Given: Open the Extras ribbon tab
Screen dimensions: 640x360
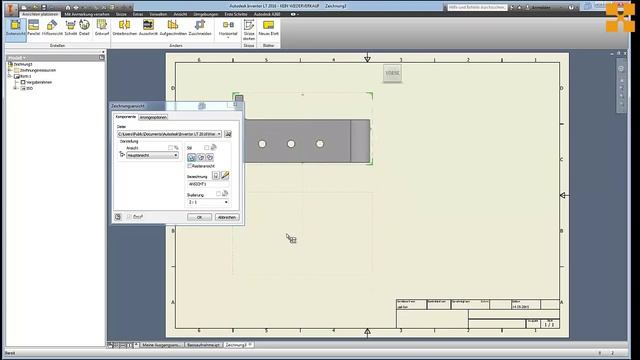Looking at the screenshot, I should coord(138,14).
